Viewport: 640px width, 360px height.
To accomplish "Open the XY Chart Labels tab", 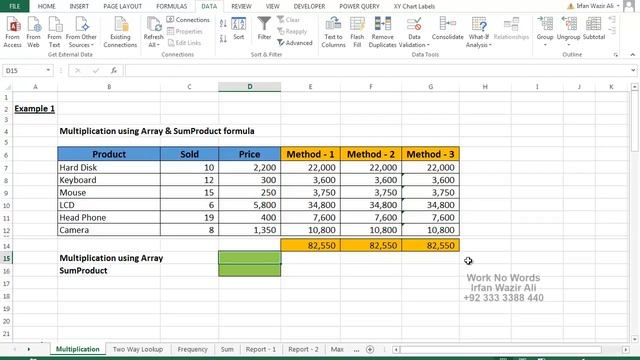I will tap(414, 6).
